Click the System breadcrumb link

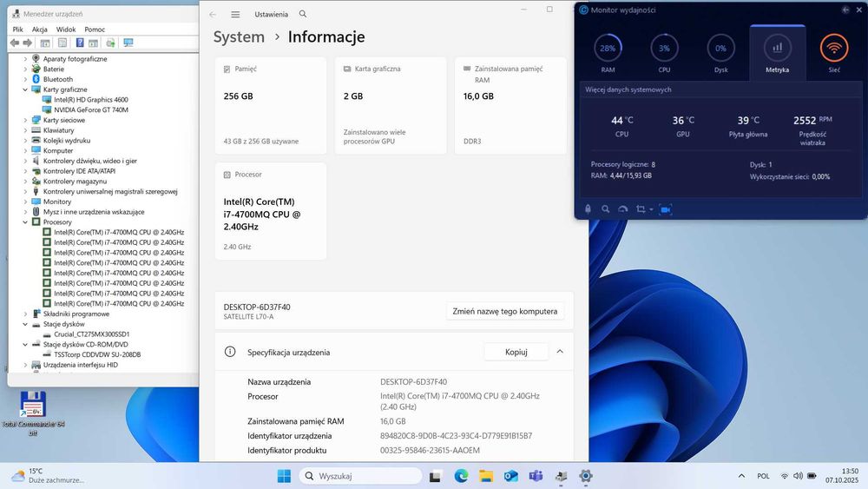click(240, 36)
